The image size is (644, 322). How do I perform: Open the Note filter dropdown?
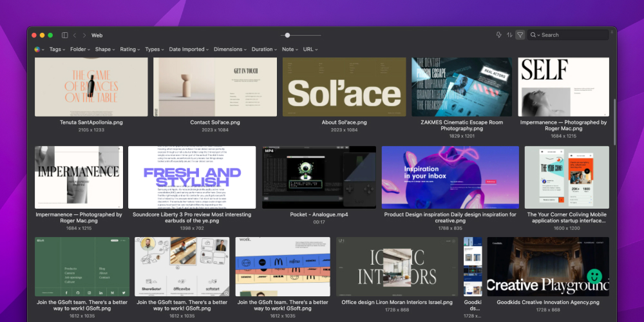click(290, 50)
